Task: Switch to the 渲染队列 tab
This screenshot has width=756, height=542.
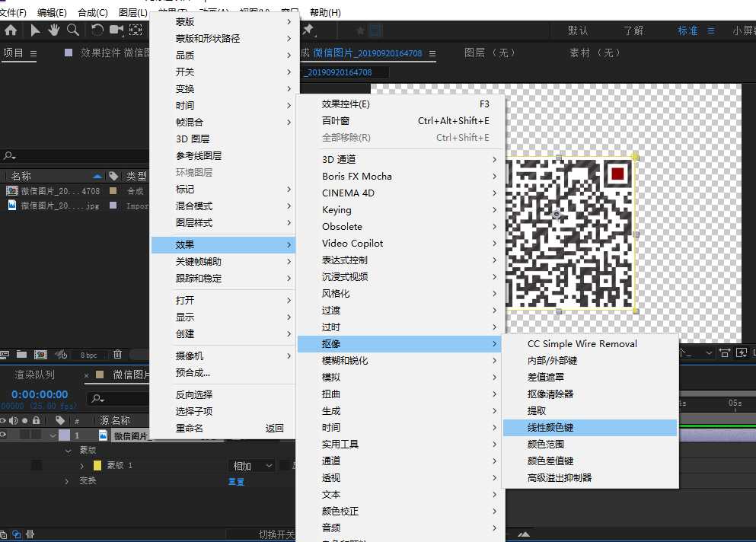Action: (35, 375)
